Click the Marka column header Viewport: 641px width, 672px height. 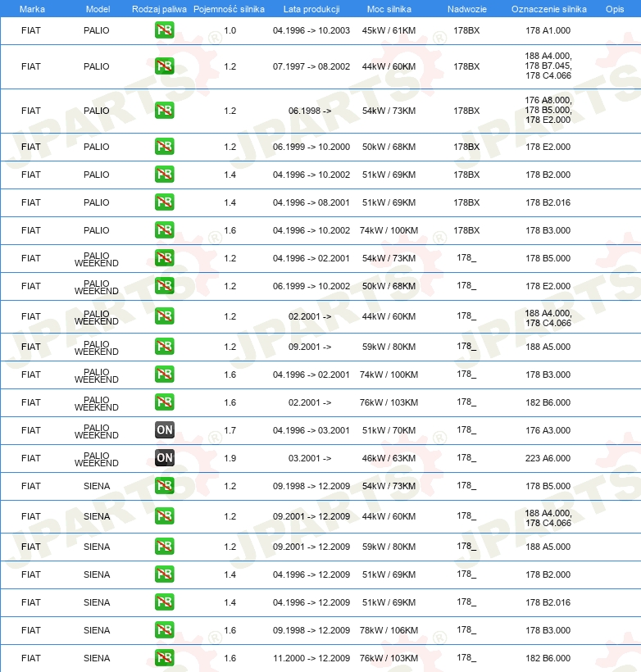(32, 9)
